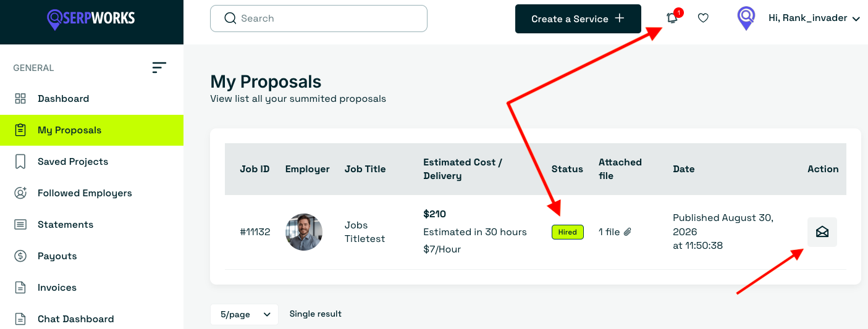The height and width of the screenshot is (329, 868).
Task: Click the Saved Projects bookmark icon
Action: (20, 162)
